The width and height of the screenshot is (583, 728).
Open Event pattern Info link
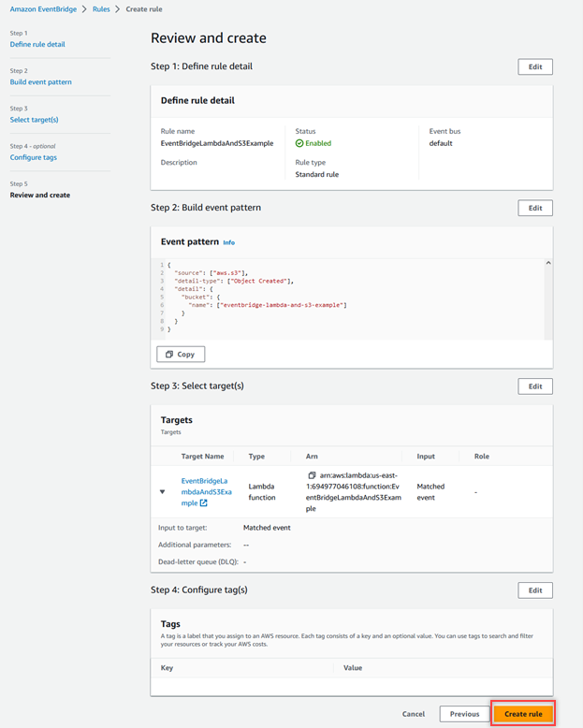pyautogui.click(x=229, y=242)
